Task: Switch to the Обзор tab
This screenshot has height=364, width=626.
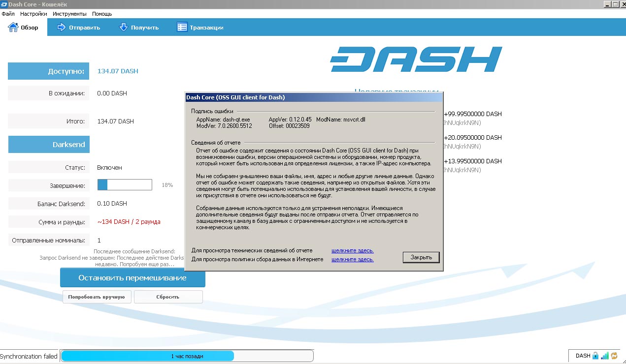Action: point(23,28)
